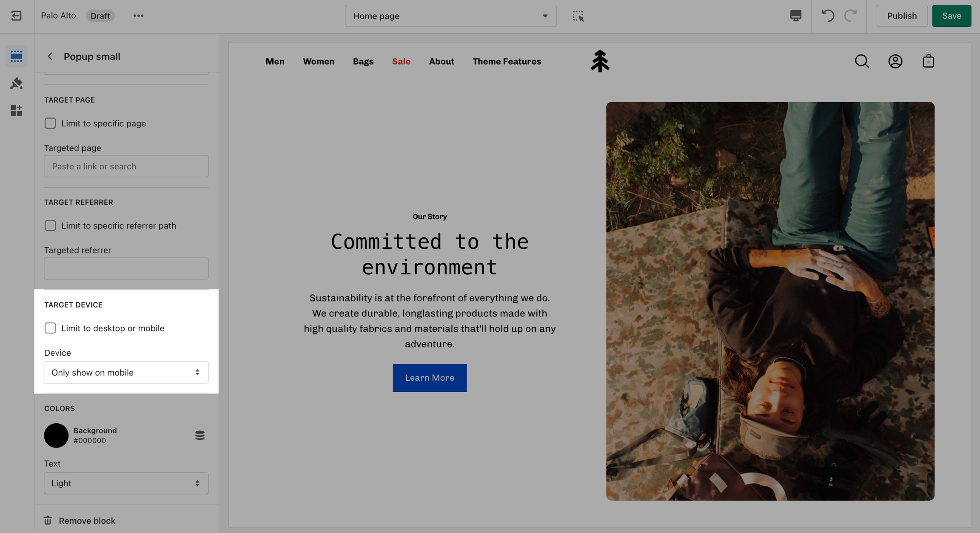Open the Sale menu item
This screenshot has width=980, height=533.
click(x=401, y=61)
